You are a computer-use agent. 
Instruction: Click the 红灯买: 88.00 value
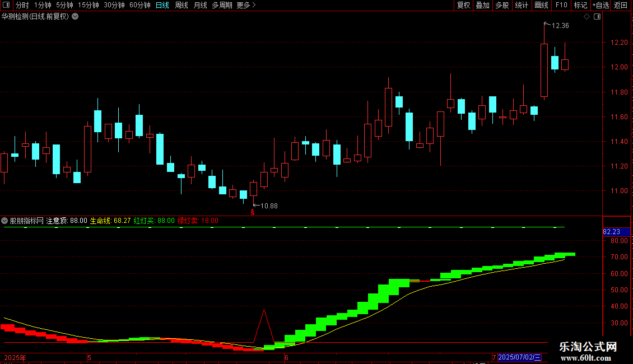(x=154, y=221)
